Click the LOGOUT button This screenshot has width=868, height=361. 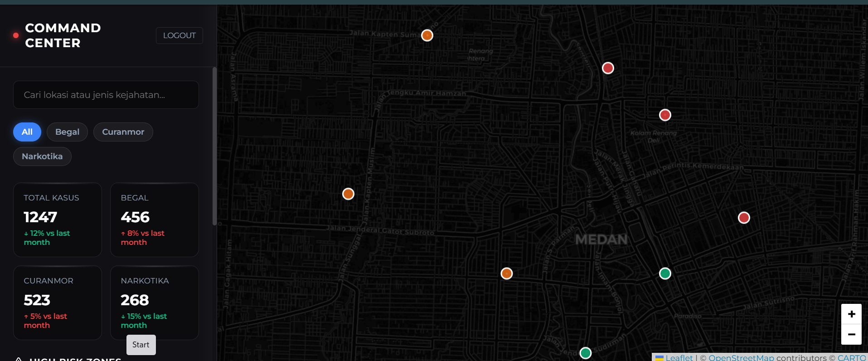[179, 35]
